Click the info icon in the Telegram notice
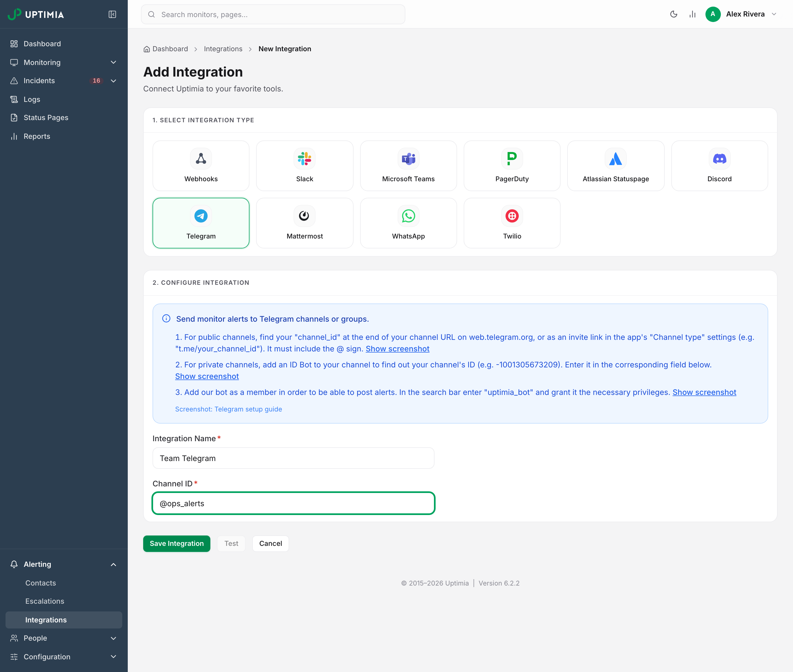 pyautogui.click(x=166, y=318)
